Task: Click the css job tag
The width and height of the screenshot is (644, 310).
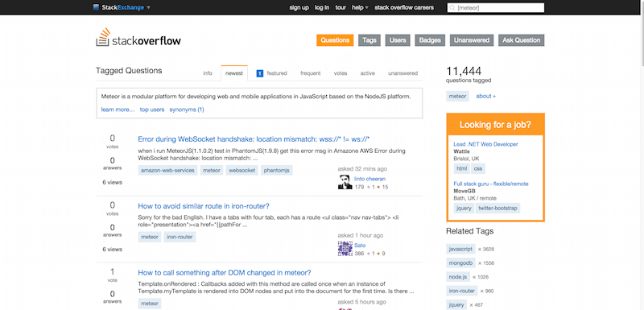Action: 478,169
